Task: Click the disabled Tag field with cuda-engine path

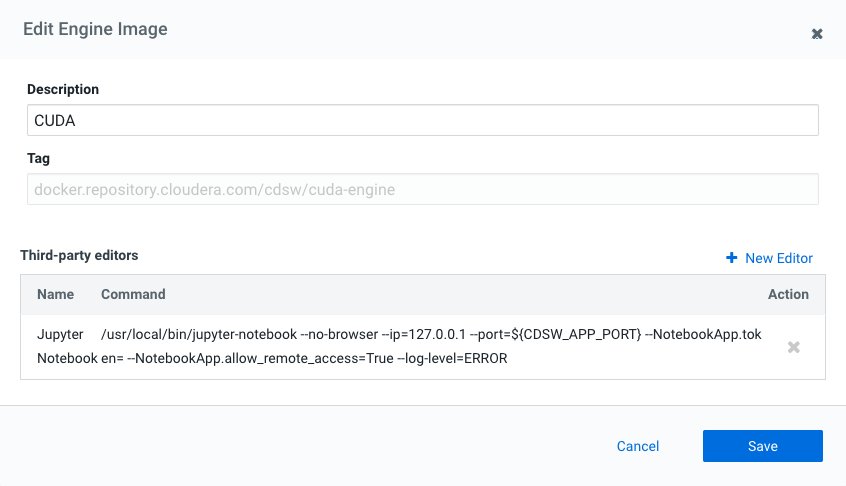Action: click(x=423, y=189)
